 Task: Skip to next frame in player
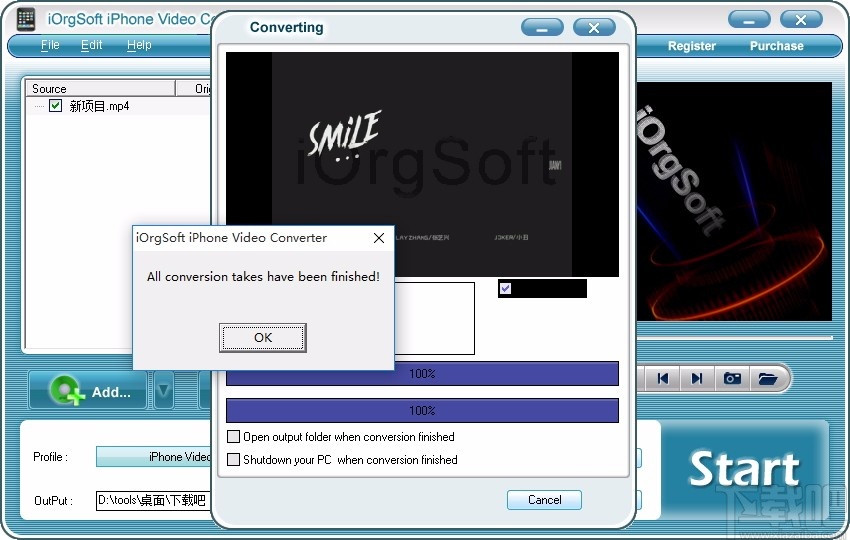(x=697, y=378)
